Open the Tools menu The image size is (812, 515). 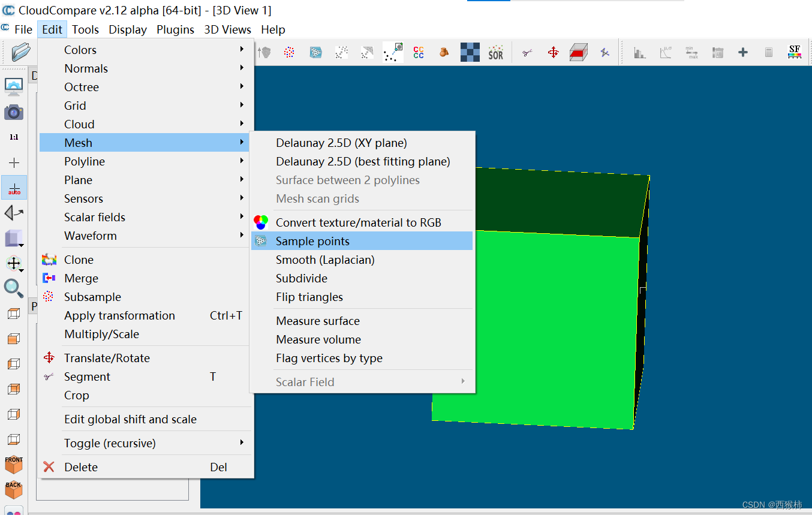tap(85, 29)
